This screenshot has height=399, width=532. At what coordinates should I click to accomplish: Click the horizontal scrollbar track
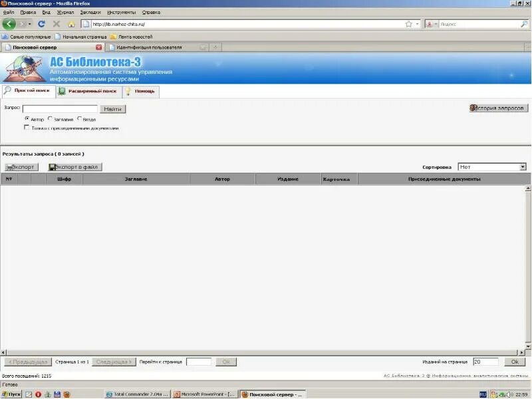click(263, 352)
